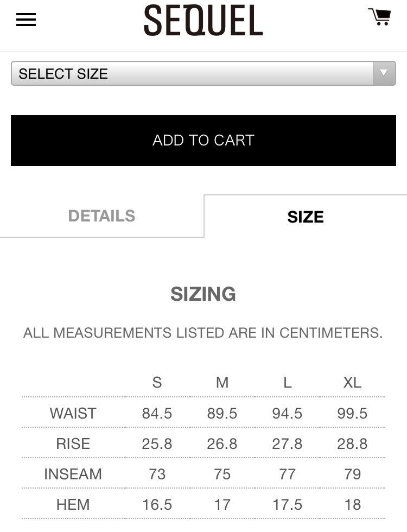Click the WAIST row label
This screenshot has height=532, width=407.
pyautogui.click(x=73, y=413)
